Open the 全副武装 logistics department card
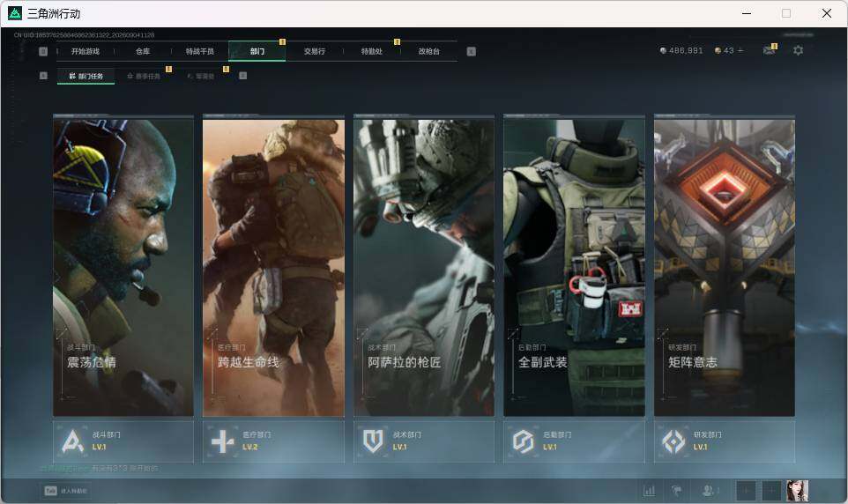This screenshot has height=504, width=848. (575, 265)
